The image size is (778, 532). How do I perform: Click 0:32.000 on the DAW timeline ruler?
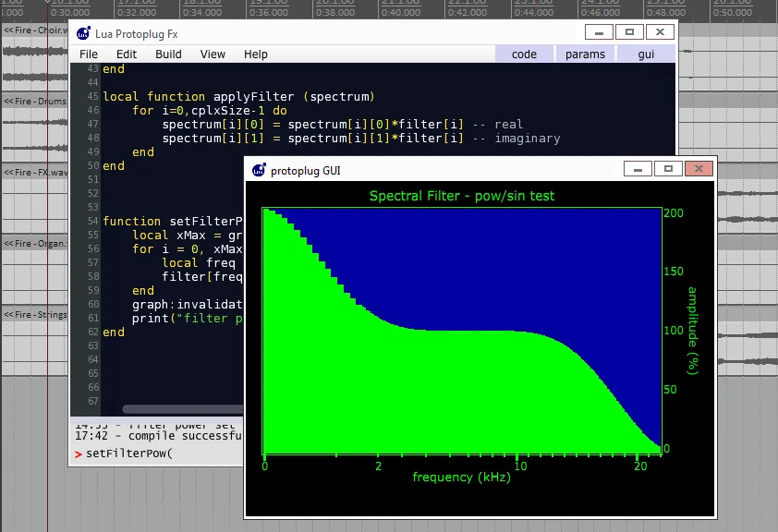click(x=137, y=12)
